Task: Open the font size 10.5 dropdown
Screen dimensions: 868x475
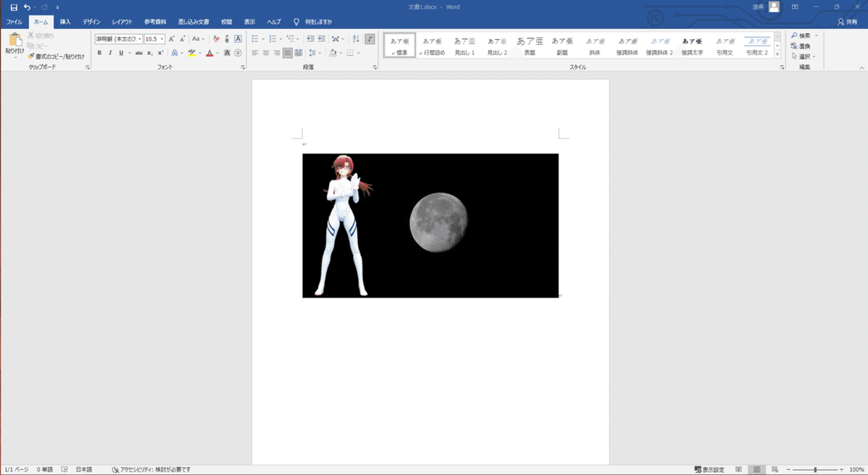Action: tap(163, 39)
